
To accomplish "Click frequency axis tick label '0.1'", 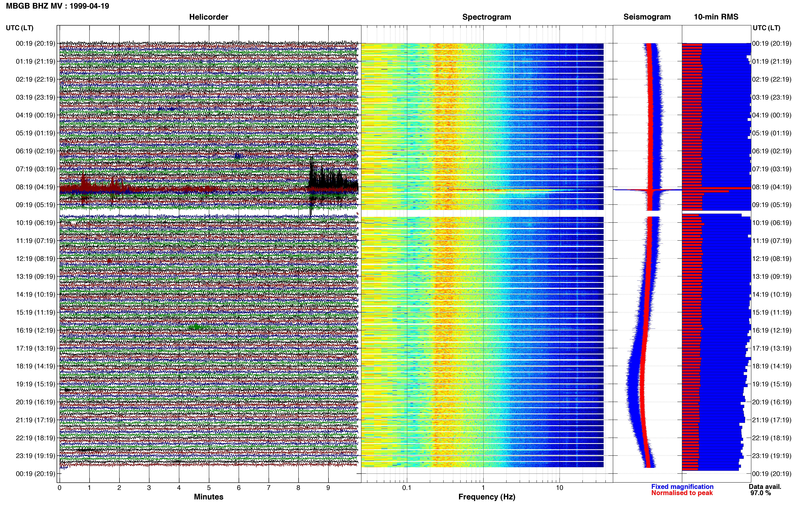I will point(407,487).
